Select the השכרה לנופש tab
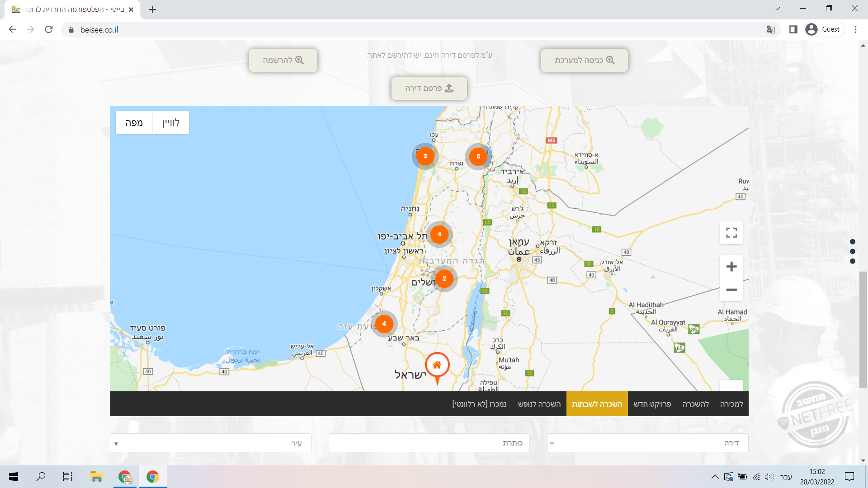This screenshot has height=488, width=868. 539,404
